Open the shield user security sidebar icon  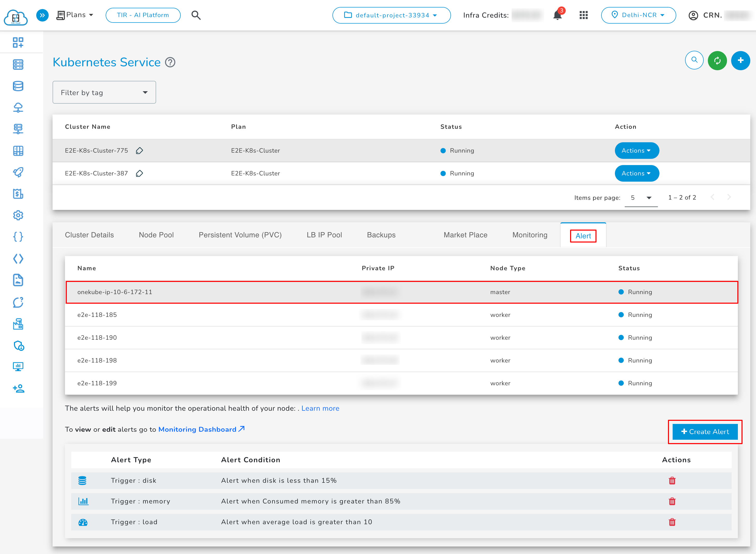tap(19, 345)
